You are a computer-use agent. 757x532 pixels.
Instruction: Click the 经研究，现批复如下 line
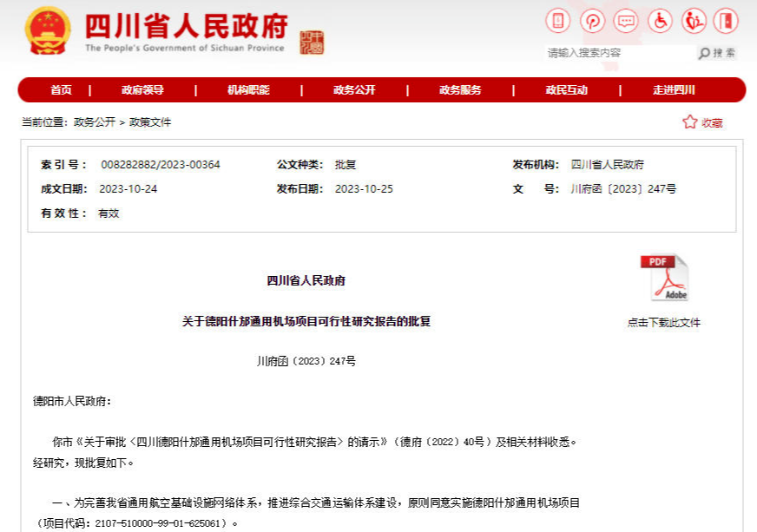pyautogui.click(x=82, y=463)
